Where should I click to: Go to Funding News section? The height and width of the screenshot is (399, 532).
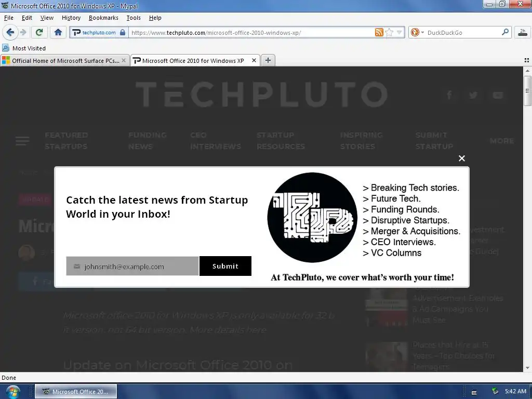[x=148, y=141]
